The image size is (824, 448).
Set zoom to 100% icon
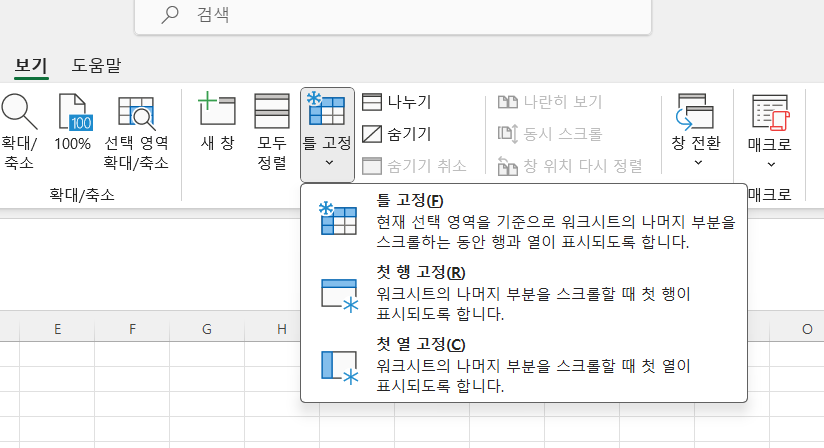pos(74,111)
